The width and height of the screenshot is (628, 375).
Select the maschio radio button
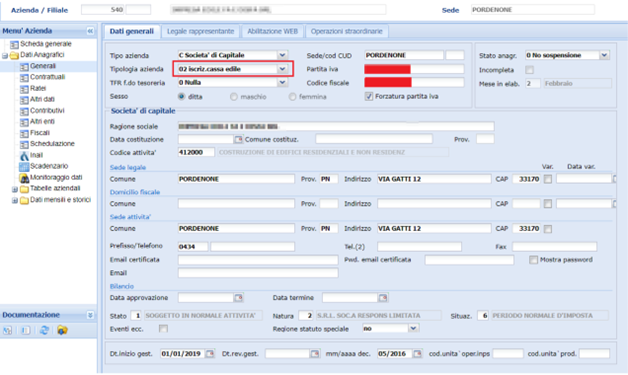(x=234, y=97)
